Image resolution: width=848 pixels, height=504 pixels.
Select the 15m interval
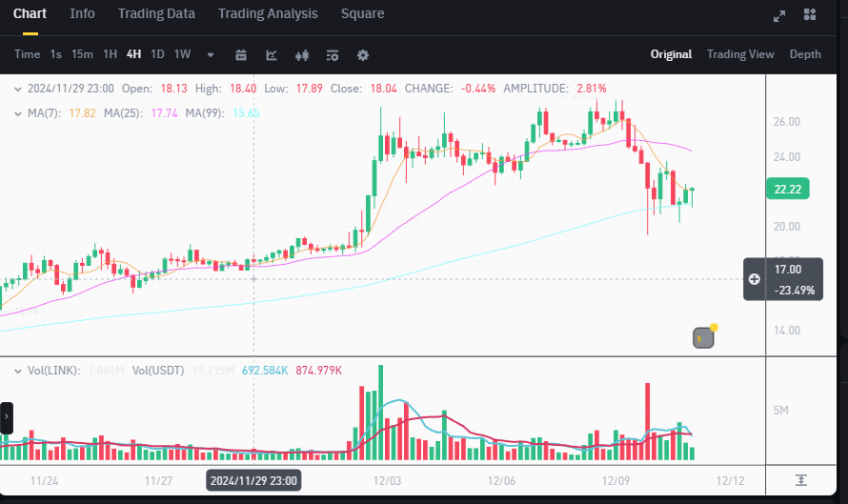coord(82,54)
